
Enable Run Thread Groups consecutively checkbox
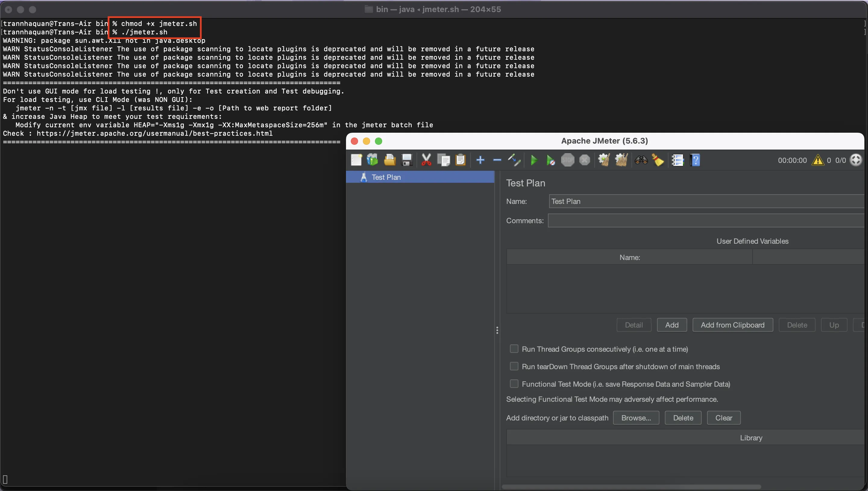(x=514, y=349)
